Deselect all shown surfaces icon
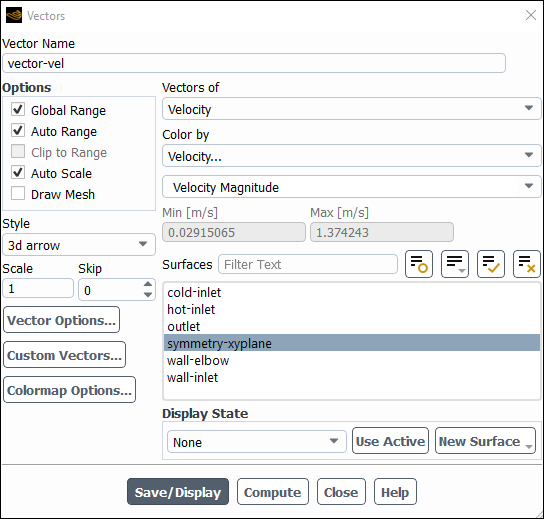Viewport: 544px width, 519px height. tap(527, 264)
